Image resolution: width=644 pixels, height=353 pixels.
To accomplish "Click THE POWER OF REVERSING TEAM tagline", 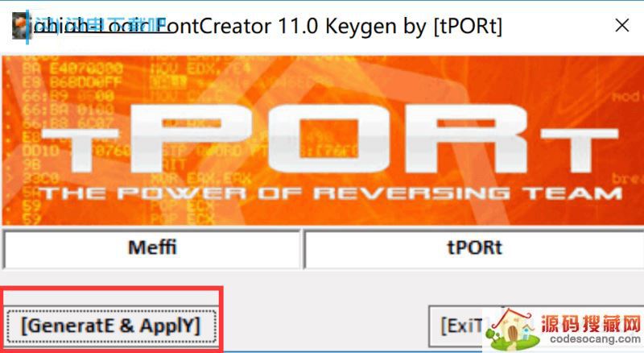I will pyautogui.click(x=330, y=193).
